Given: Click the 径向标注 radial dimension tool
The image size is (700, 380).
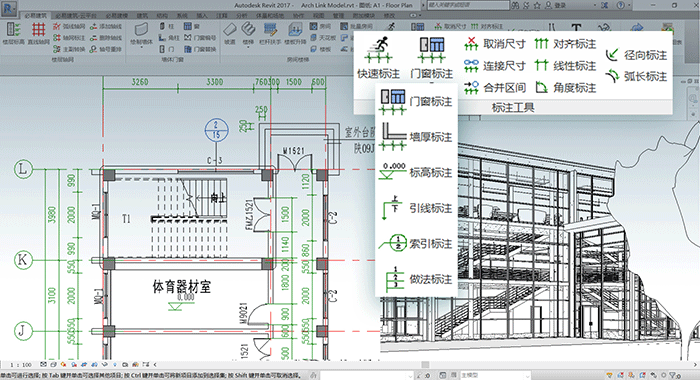Looking at the screenshot, I should coord(636,55).
